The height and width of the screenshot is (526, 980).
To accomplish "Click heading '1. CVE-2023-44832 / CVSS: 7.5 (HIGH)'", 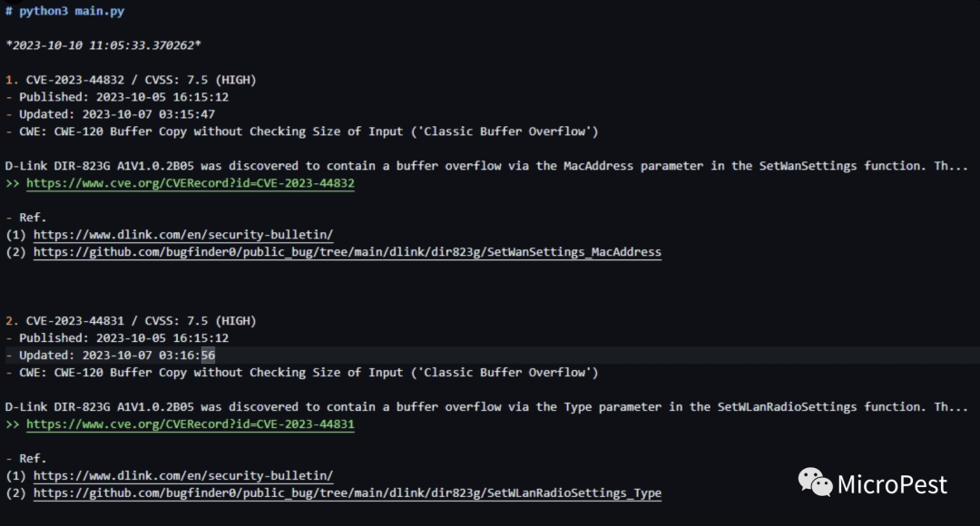I will pos(131,80).
